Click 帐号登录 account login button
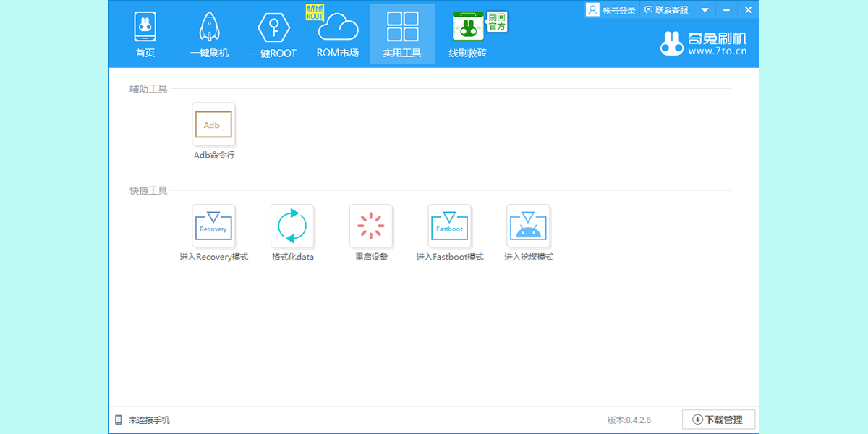This screenshot has height=434, width=868. [611, 10]
